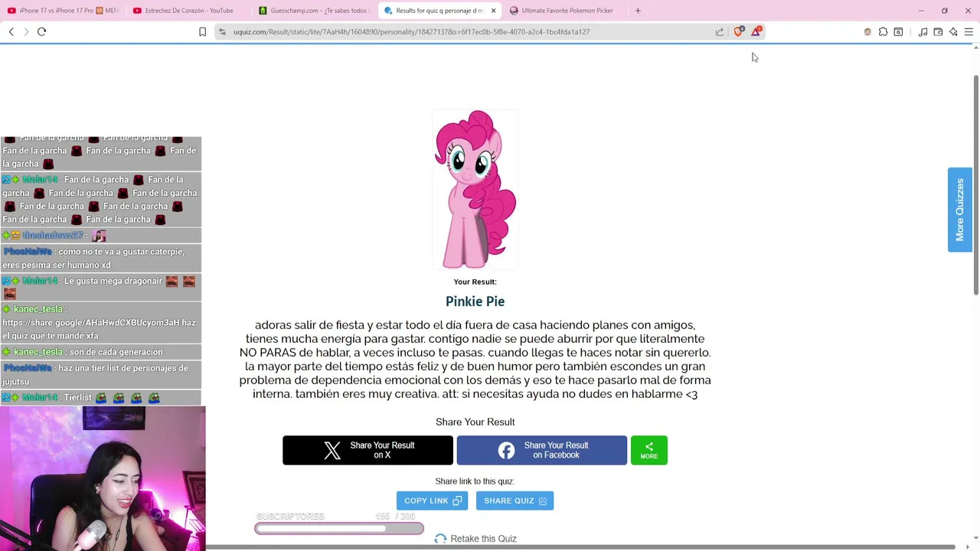This screenshot has height=551, width=980.
Task: Click the 'como no te va a gustar caterpie' message
Action: click(100, 258)
